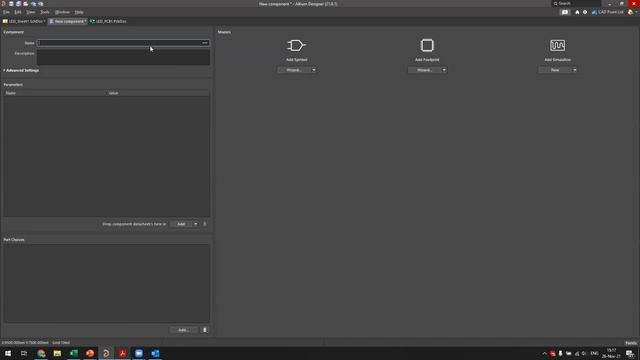Open the Panels button in status bar

[631, 343]
